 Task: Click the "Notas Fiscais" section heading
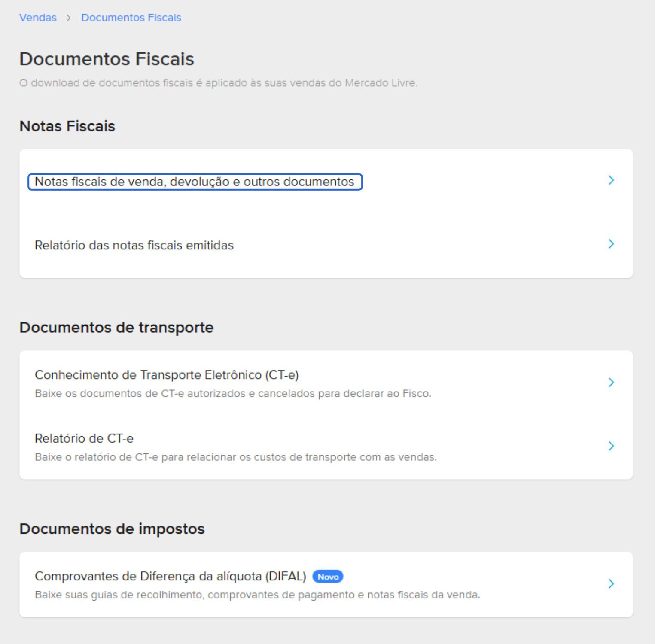[67, 126]
